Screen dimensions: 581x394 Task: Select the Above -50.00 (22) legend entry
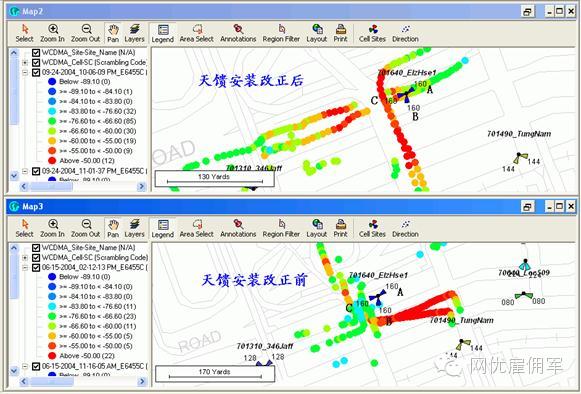tap(87, 356)
